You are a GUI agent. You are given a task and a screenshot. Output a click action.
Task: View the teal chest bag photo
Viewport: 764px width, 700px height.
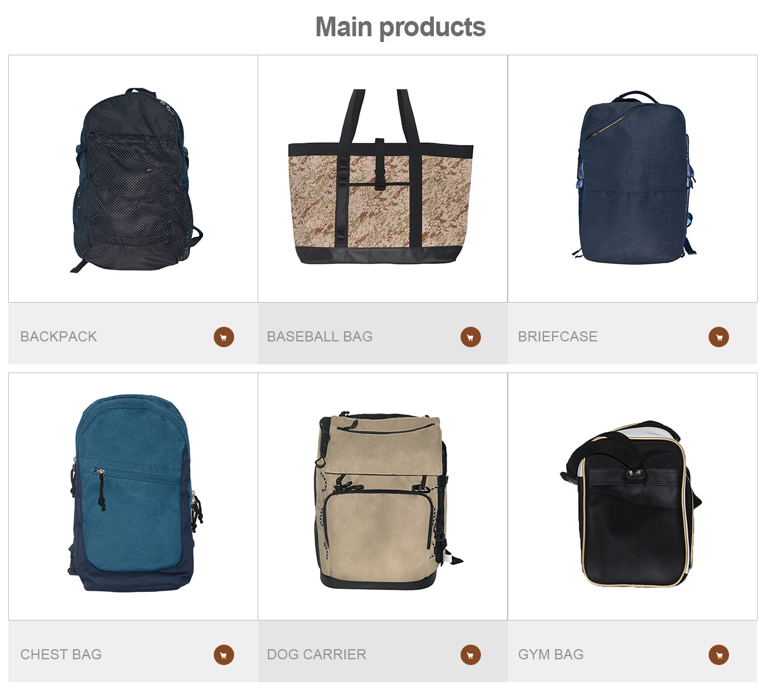pos(134,493)
